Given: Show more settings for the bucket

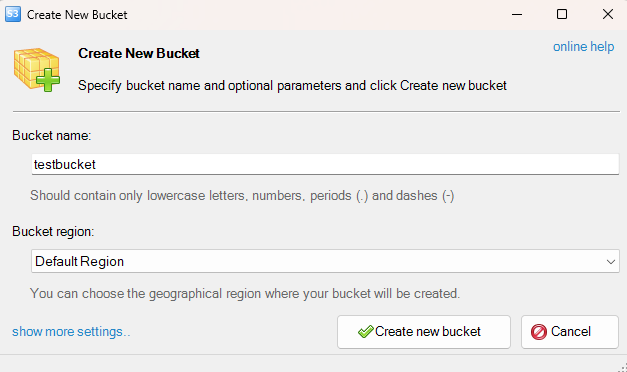Looking at the screenshot, I should (x=71, y=332).
